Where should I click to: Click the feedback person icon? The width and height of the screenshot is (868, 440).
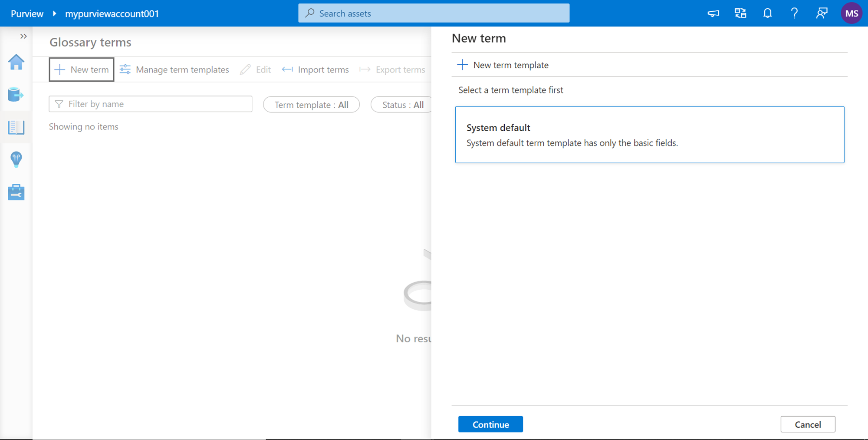[822, 13]
